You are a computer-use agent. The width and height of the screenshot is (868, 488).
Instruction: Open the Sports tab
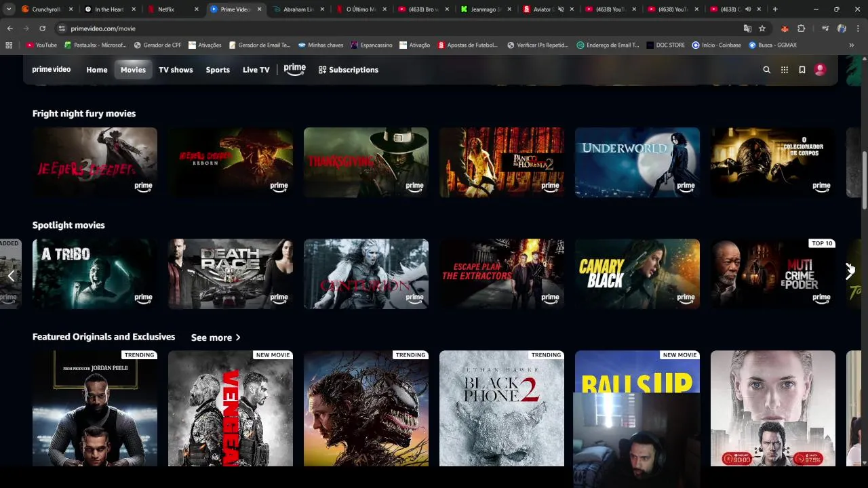[x=218, y=70]
